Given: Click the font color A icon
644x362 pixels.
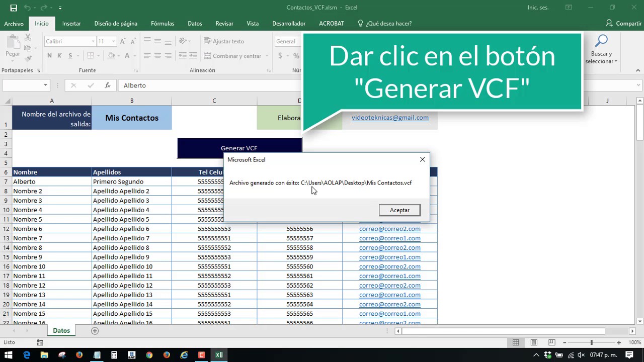Looking at the screenshot, I should pyautogui.click(x=127, y=56).
